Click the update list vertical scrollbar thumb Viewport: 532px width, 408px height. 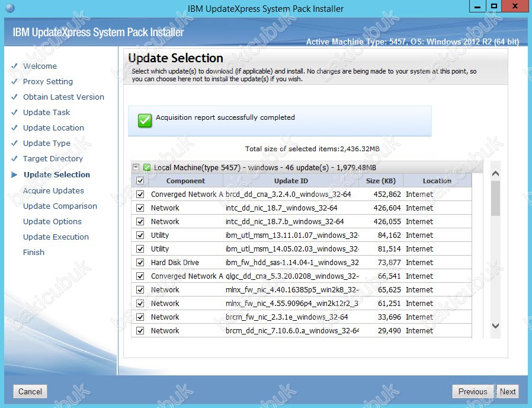pos(495,199)
